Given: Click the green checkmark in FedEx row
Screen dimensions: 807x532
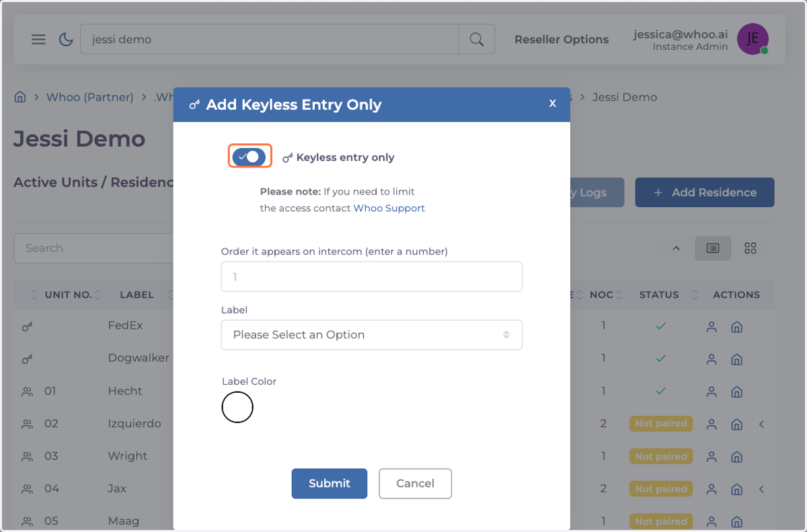Looking at the screenshot, I should pos(661,326).
